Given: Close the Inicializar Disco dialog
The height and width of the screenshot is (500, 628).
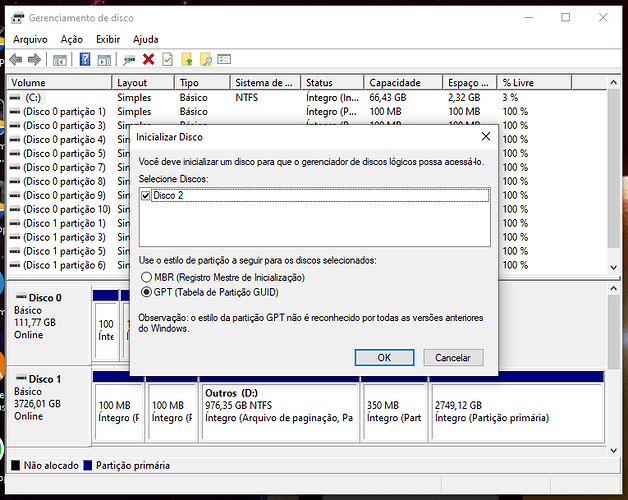Looking at the screenshot, I should pos(486,137).
